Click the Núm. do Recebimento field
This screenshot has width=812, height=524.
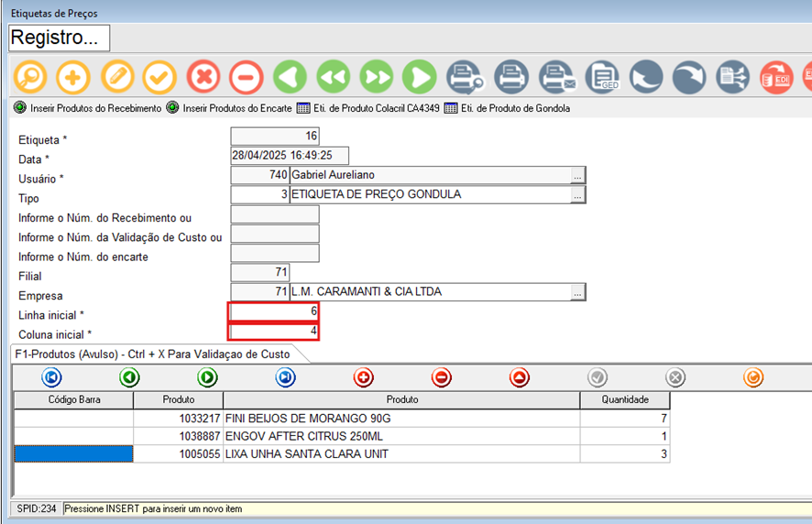point(275,214)
